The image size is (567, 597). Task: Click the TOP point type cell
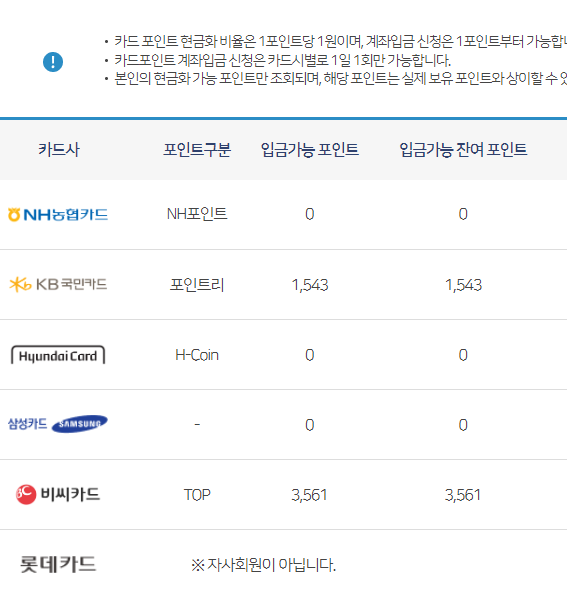click(197, 495)
